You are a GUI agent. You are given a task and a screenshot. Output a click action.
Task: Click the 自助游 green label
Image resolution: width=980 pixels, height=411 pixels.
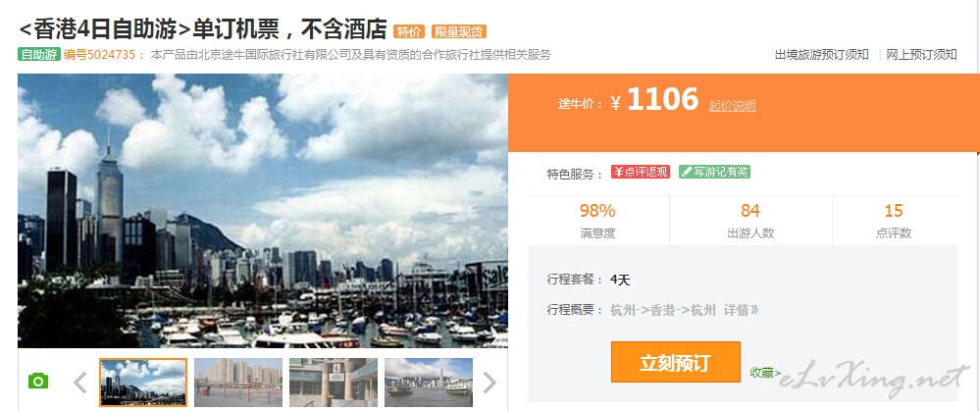click(39, 54)
